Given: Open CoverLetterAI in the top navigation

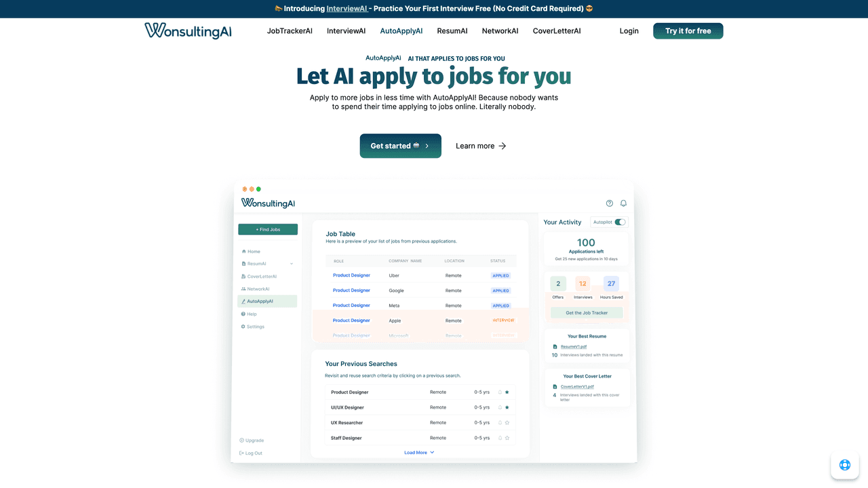Looking at the screenshot, I should pos(557,31).
